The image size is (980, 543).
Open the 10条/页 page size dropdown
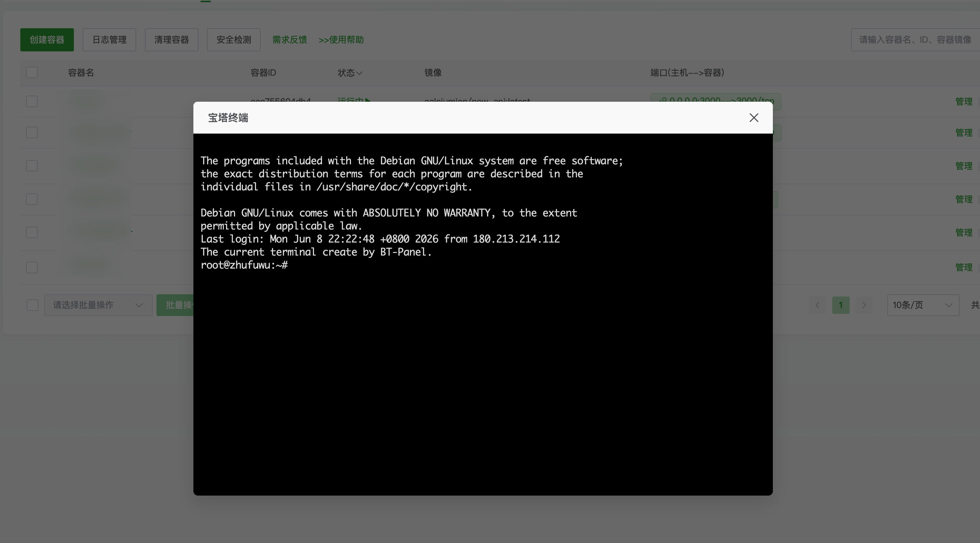coord(923,305)
